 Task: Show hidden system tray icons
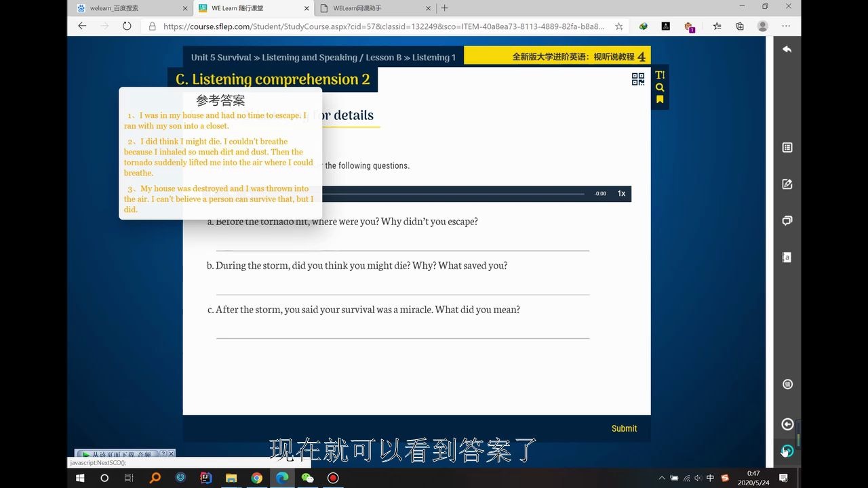pyautogui.click(x=662, y=478)
